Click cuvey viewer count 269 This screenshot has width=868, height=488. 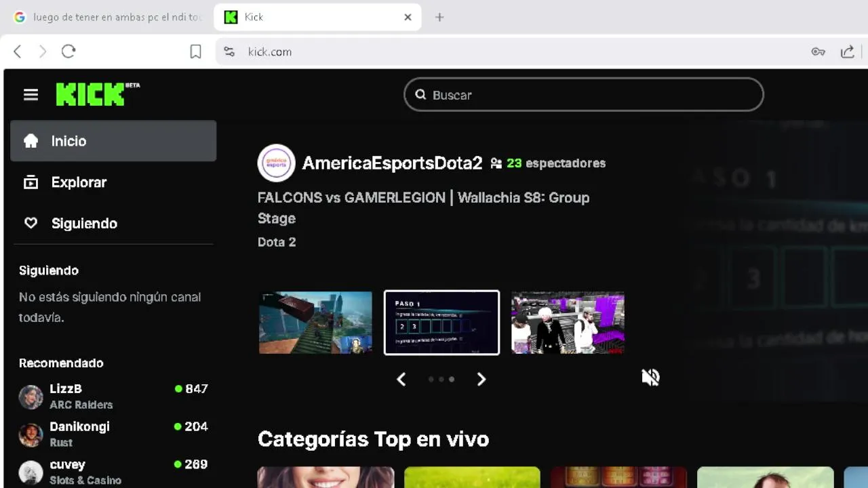coord(191,465)
